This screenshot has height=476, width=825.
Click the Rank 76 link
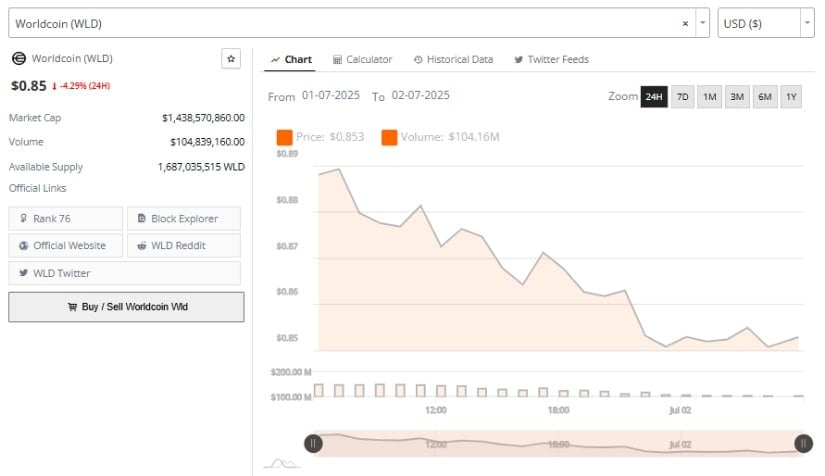pos(66,218)
